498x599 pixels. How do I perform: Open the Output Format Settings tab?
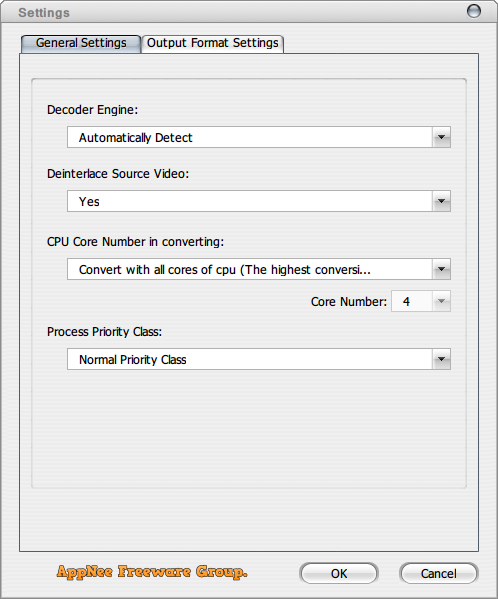212,43
